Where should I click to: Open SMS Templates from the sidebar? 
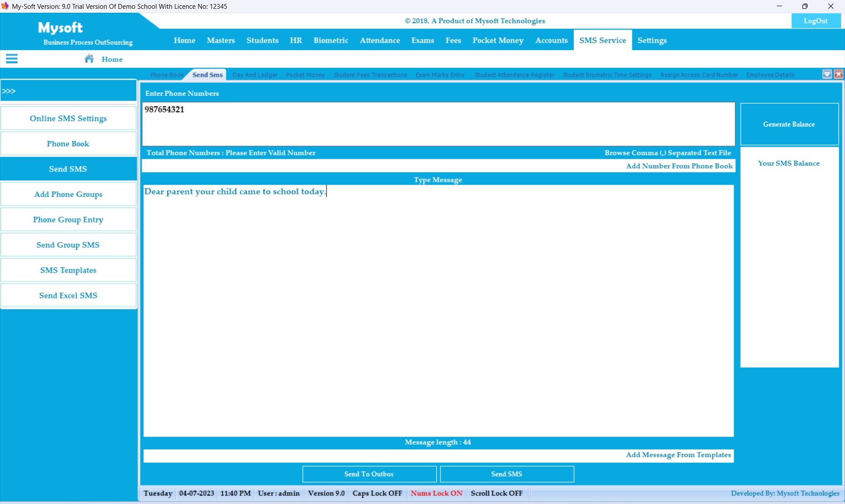(68, 270)
